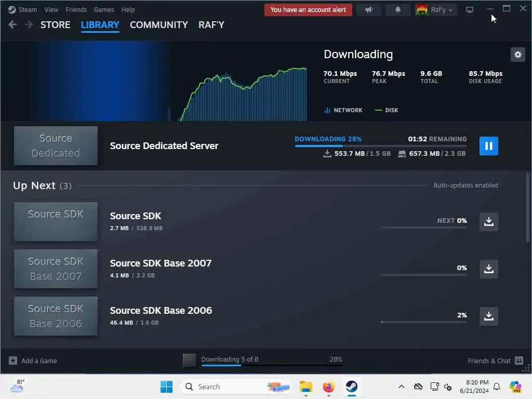Click the 76.7 Mbps PEAK stat
Image resolution: width=532 pixels, height=399 pixels.
tap(389, 77)
